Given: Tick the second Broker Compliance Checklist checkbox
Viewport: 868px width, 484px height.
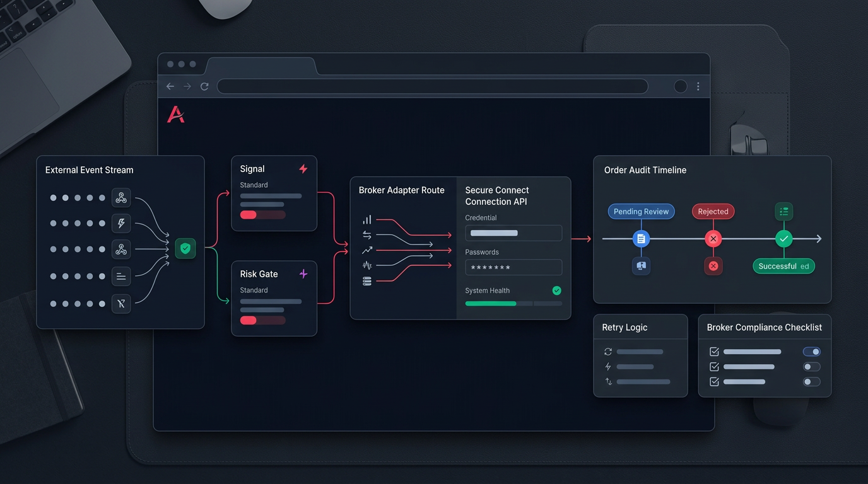Looking at the screenshot, I should (715, 367).
